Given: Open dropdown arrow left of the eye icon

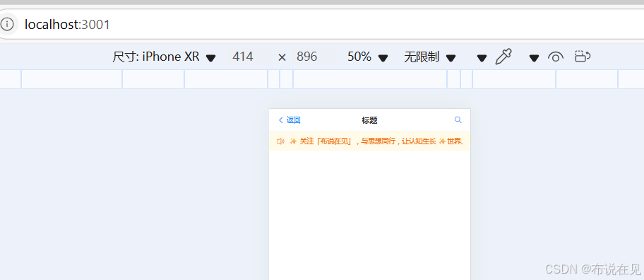Looking at the screenshot, I should point(534,59).
